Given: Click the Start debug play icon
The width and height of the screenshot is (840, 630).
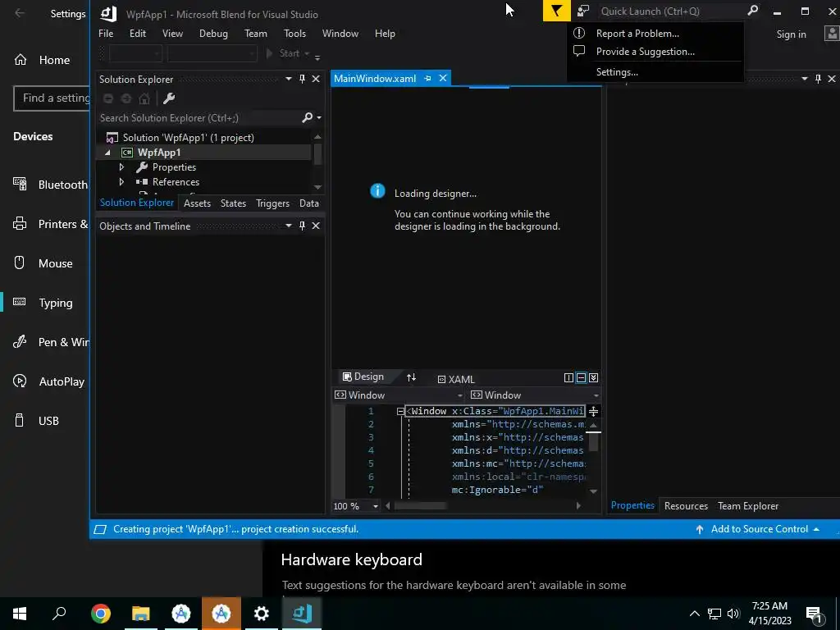Looking at the screenshot, I should point(269,53).
